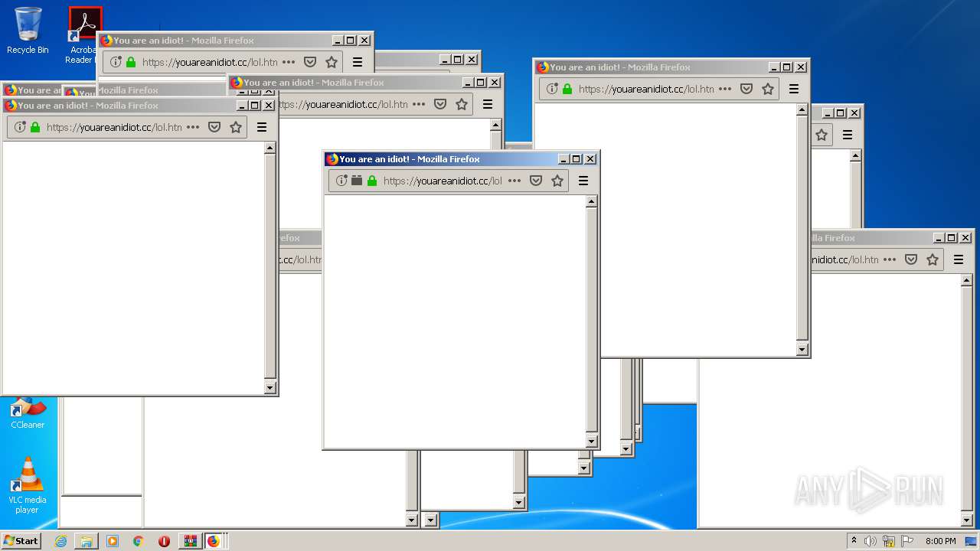Open the hamburger menu of the active Firefox window
This screenshot has width=980, height=551.
point(583,181)
